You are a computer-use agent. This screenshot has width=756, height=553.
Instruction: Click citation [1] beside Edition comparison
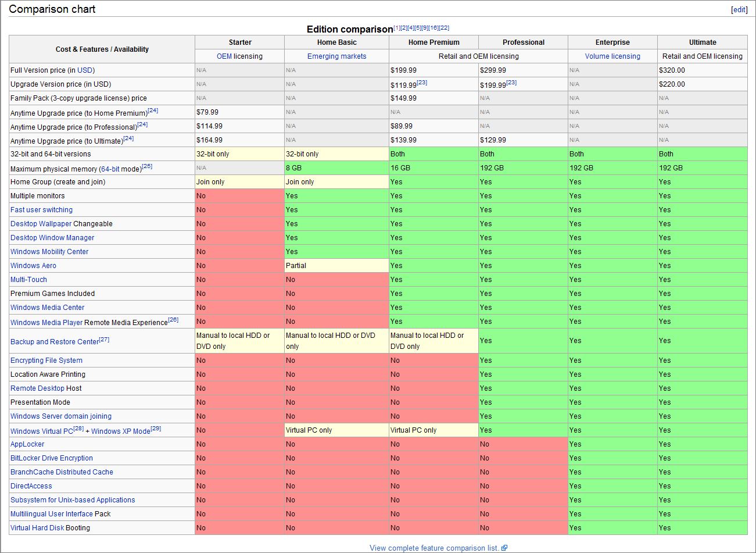397,28
